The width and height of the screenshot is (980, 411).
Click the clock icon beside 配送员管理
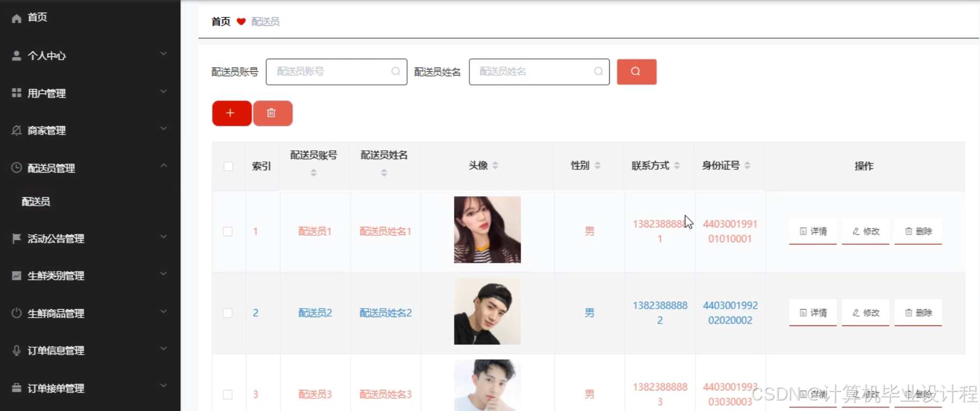[17, 168]
